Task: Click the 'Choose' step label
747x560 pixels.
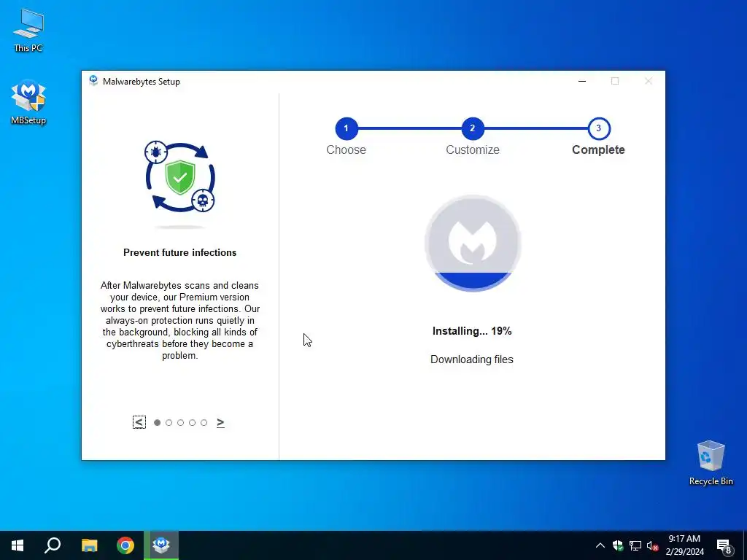Action: (347, 150)
